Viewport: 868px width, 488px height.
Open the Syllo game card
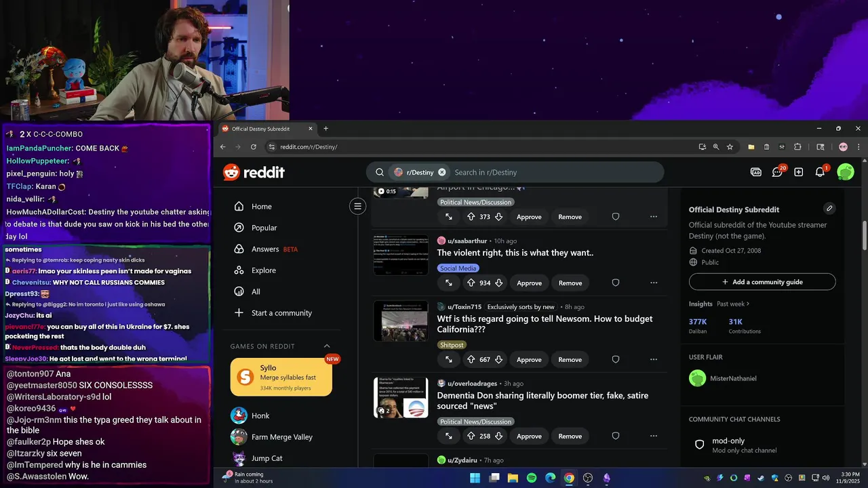tap(281, 377)
